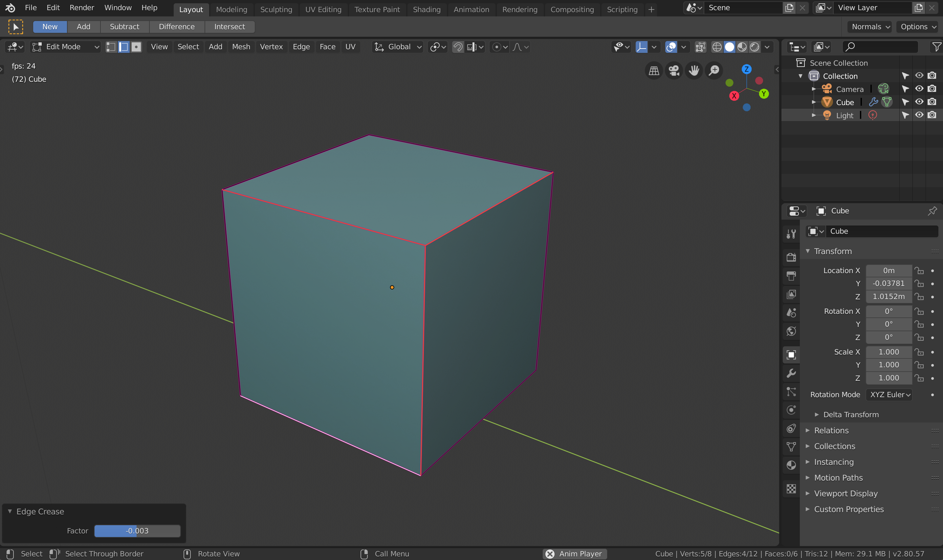This screenshot has width=943, height=560.
Task: Select vertex select mode icon
Action: [111, 47]
